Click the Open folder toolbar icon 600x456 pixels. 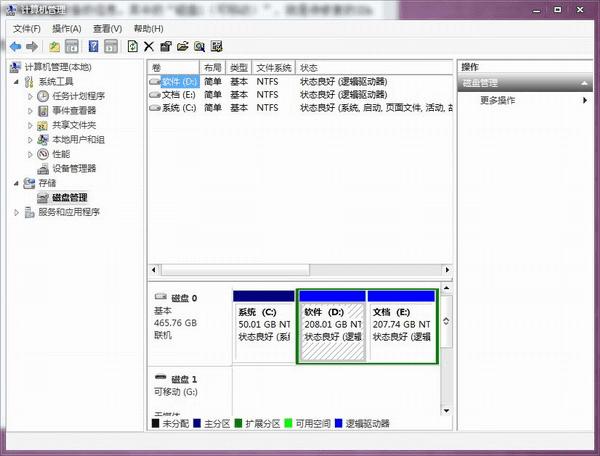(183, 47)
